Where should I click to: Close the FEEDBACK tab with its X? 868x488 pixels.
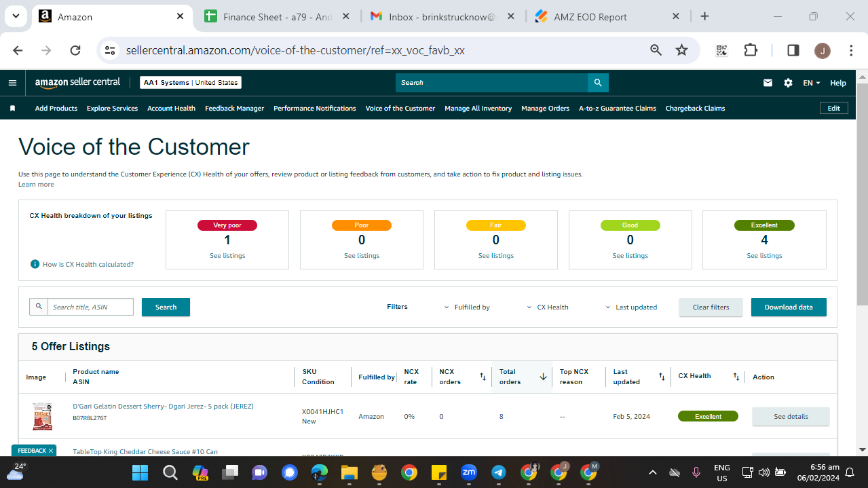(51, 451)
